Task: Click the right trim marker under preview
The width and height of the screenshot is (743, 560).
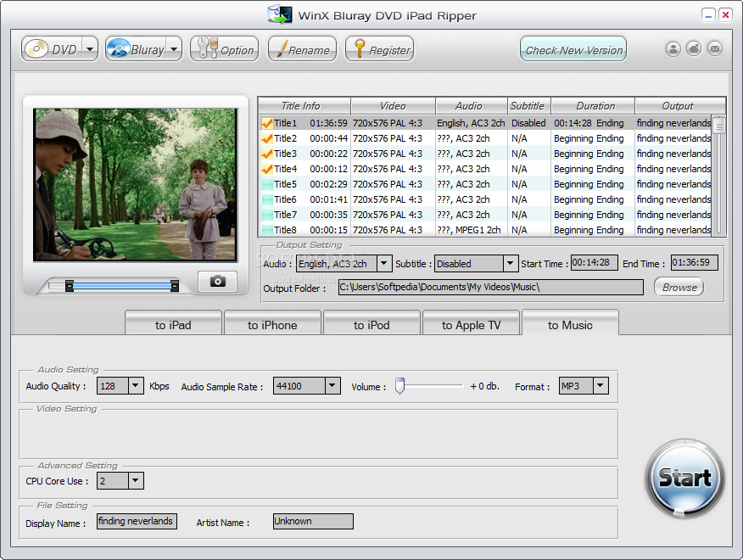Action: click(x=175, y=286)
